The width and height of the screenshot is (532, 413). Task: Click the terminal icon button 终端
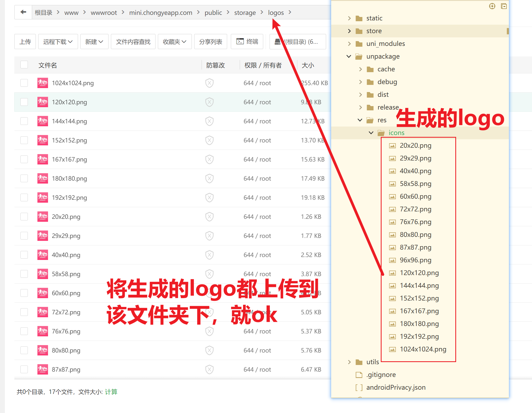point(247,42)
